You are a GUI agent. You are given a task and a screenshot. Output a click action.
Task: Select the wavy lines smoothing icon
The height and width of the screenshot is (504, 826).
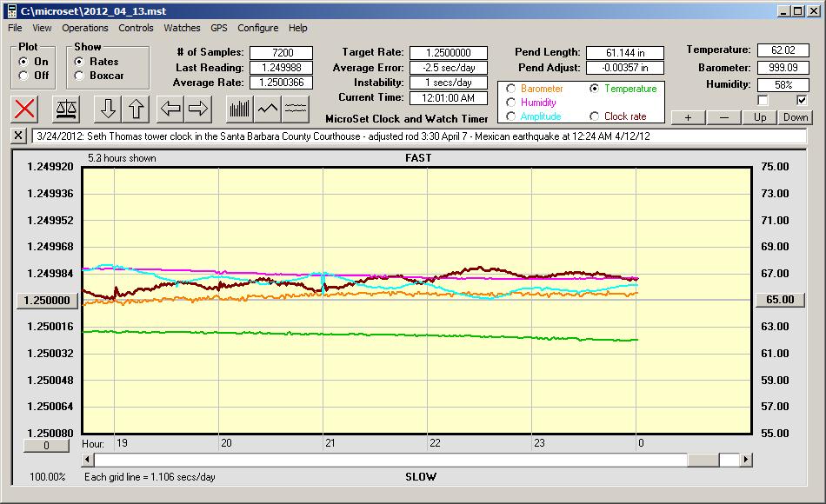[296, 109]
